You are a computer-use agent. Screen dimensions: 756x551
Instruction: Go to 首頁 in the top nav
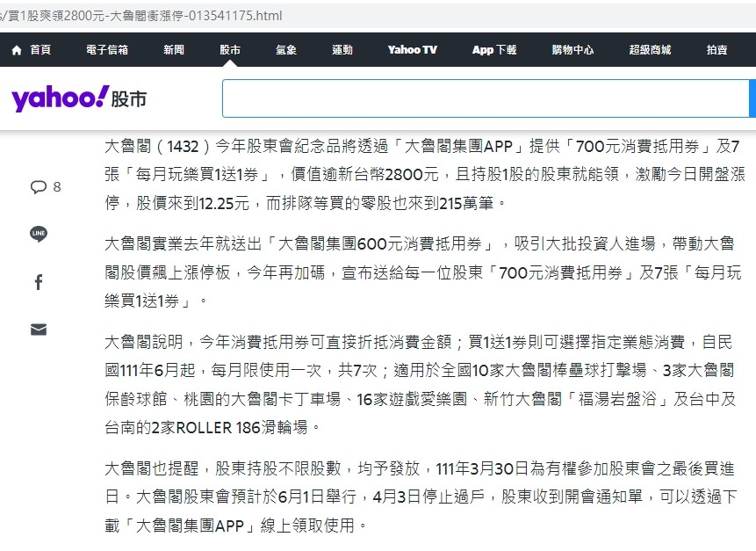coord(40,50)
